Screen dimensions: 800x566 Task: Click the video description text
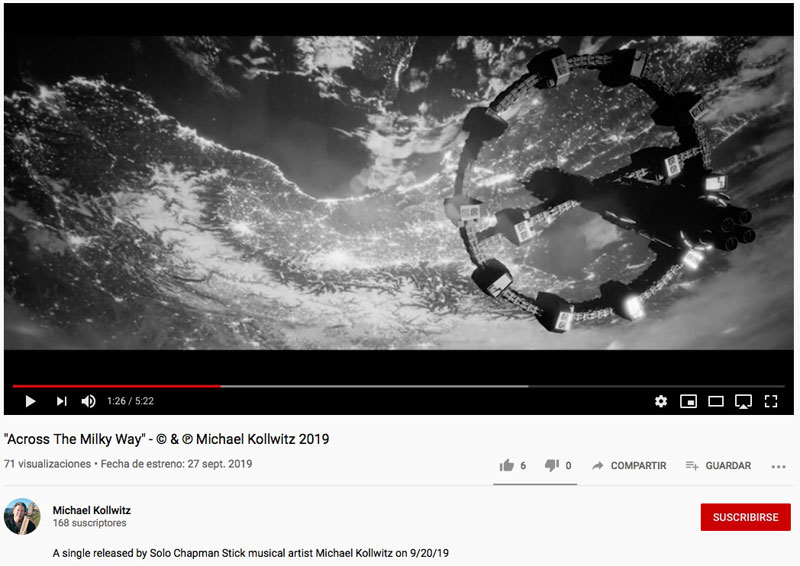(251, 553)
